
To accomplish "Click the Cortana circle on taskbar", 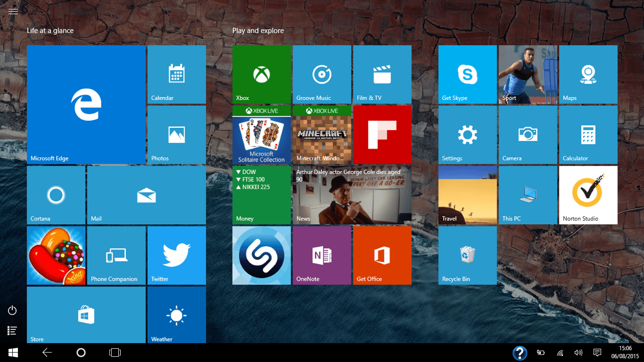I will (81, 353).
